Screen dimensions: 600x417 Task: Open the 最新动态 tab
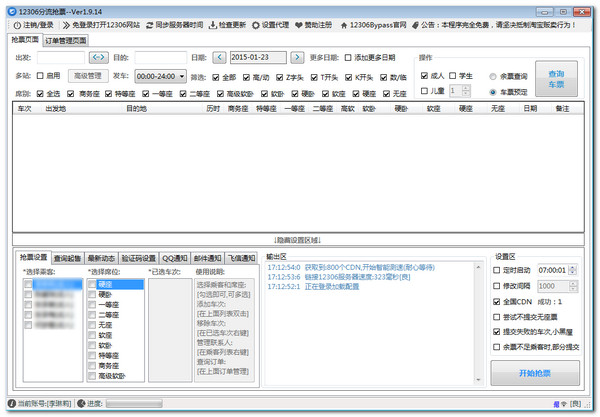pos(101,259)
